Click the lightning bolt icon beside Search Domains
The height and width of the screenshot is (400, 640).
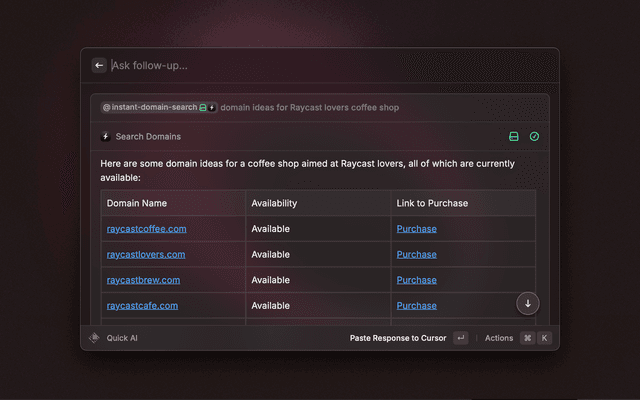(106, 136)
